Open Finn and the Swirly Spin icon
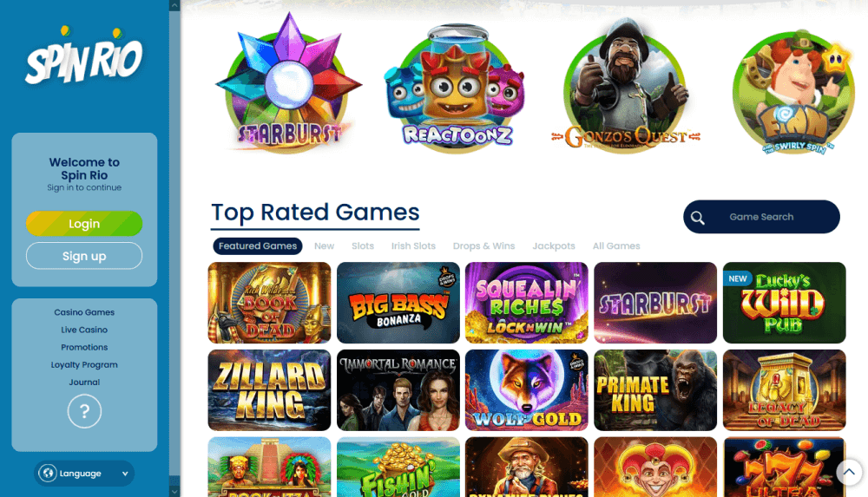 (x=793, y=91)
